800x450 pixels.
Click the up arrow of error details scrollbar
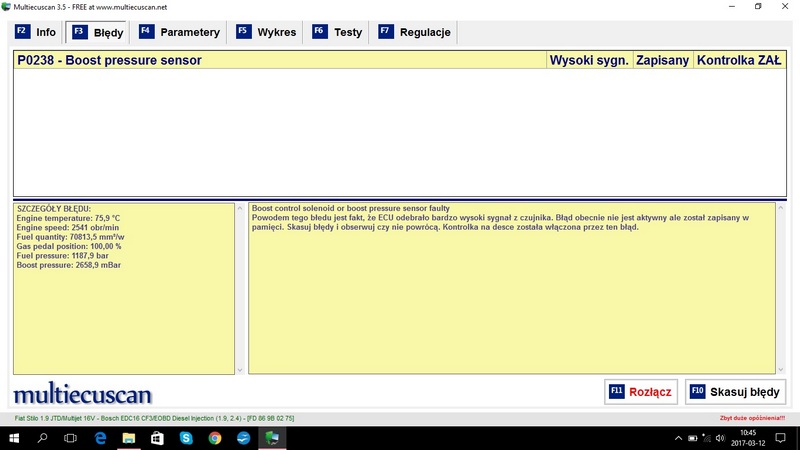(240, 208)
